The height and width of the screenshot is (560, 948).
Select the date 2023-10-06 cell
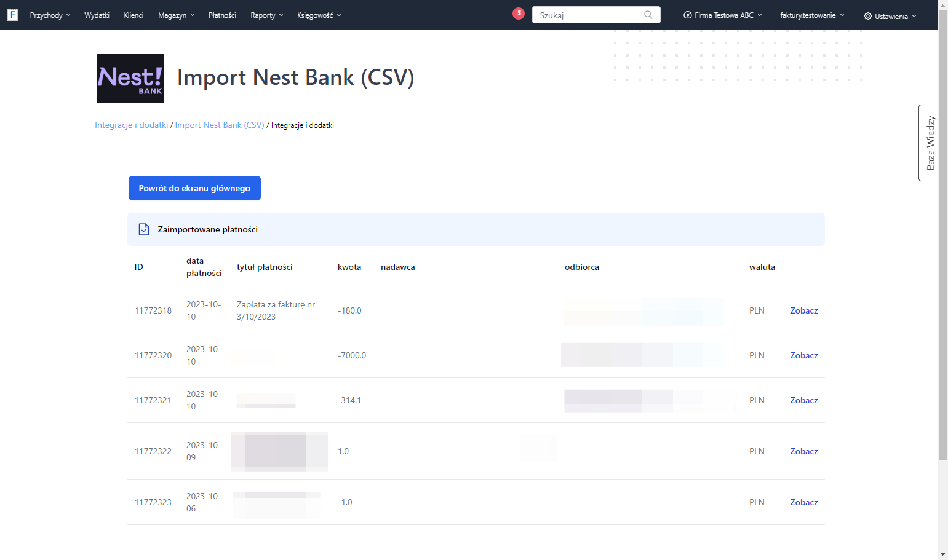(204, 502)
